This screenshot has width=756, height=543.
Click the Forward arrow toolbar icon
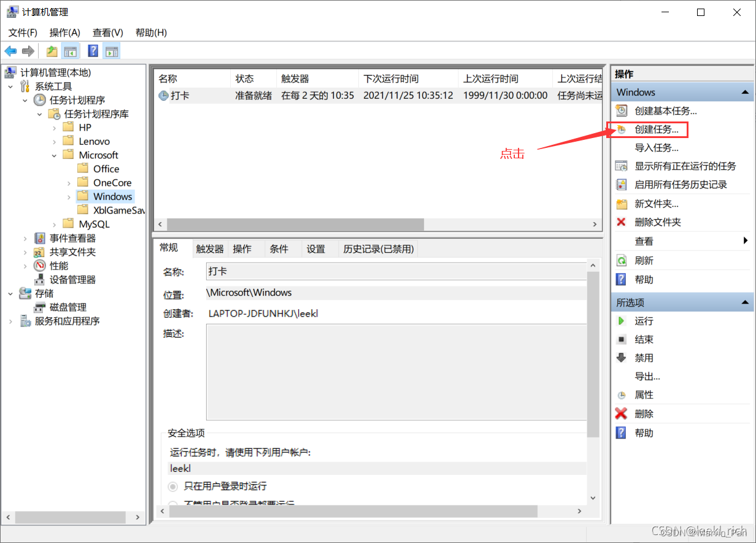[28, 51]
